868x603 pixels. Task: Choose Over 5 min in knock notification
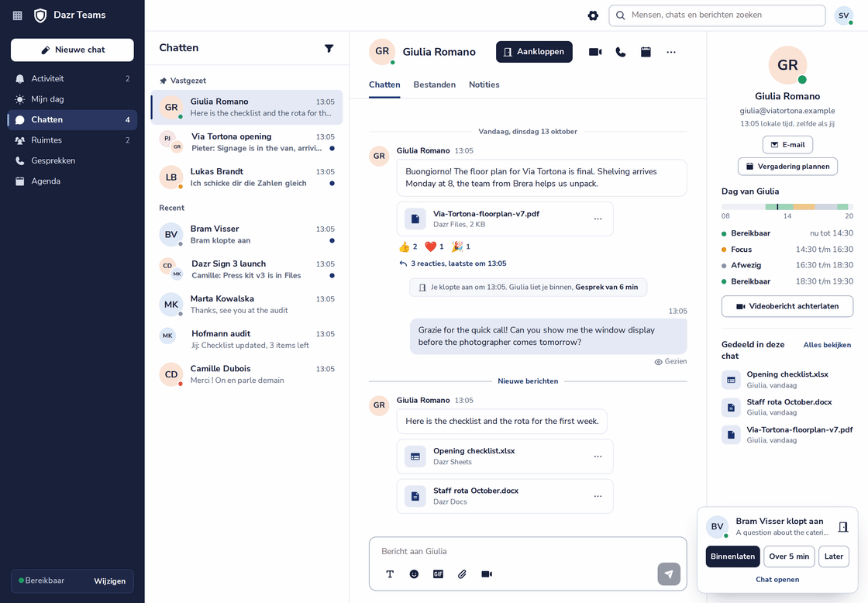tap(789, 556)
